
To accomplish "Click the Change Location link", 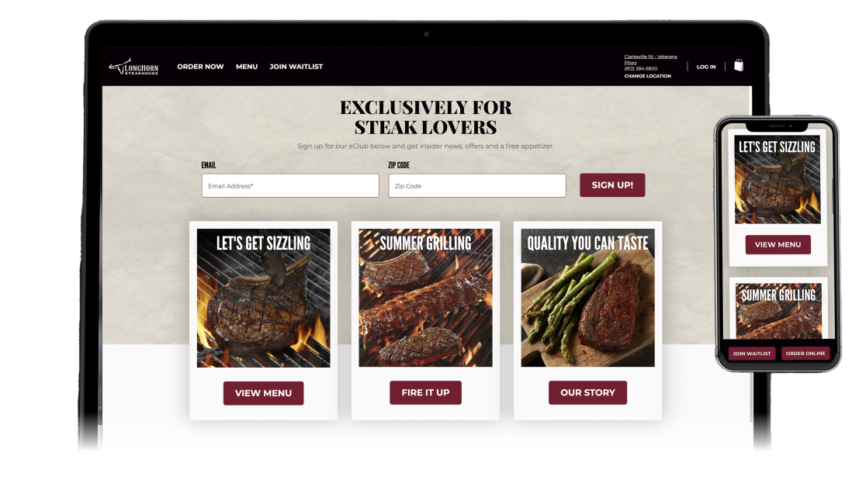I will click(647, 76).
